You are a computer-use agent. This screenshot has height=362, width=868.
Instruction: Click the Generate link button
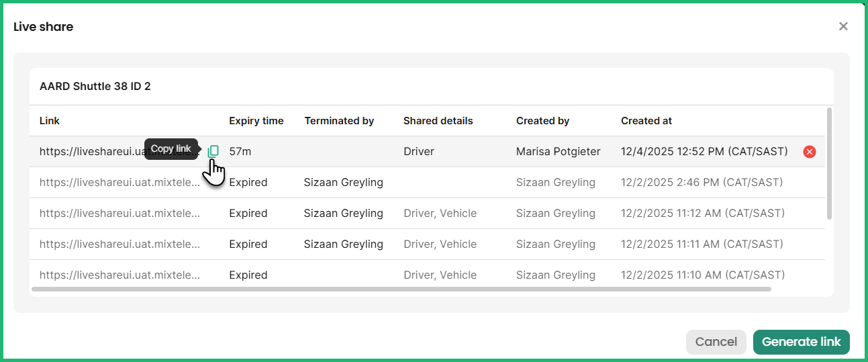801,342
